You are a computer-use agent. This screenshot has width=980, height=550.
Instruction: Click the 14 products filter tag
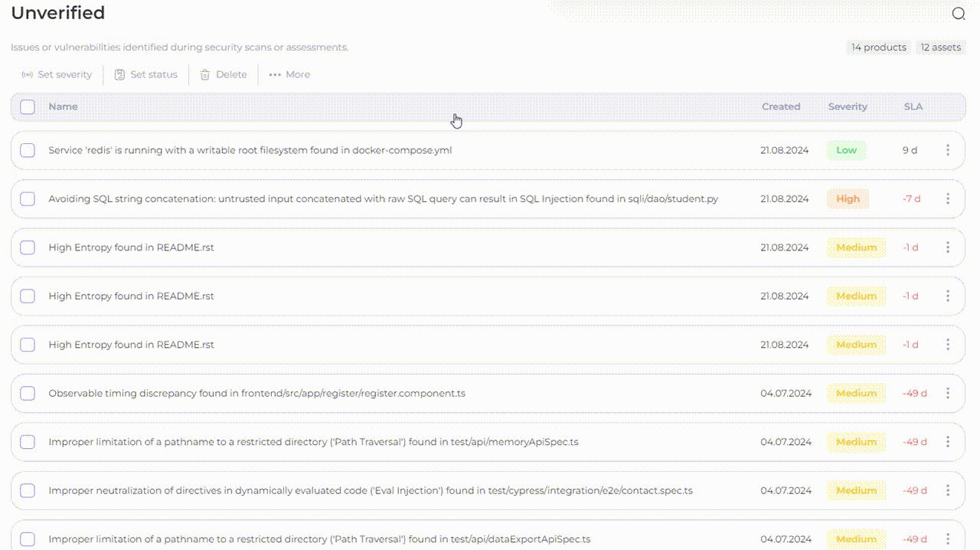pyautogui.click(x=878, y=47)
